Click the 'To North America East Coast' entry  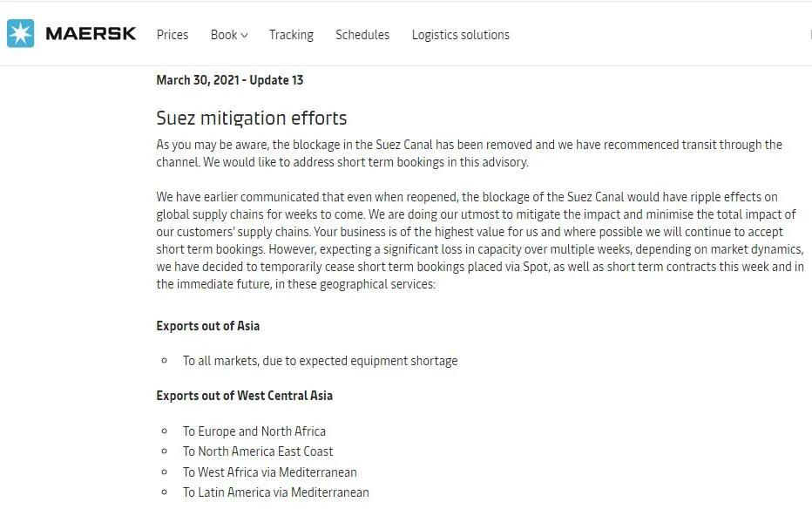click(258, 451)
